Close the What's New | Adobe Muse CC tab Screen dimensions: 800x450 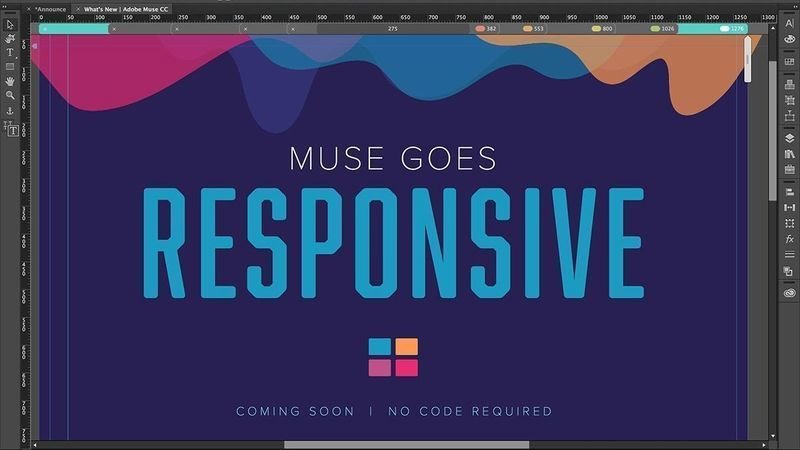tap(78, 9)
